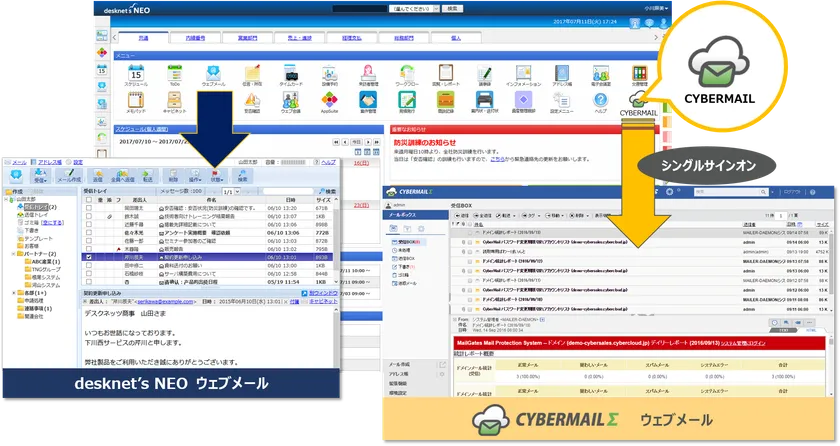
Task: Tick the select-all checkbox in NEO inbox header
Action: [88, 200]
